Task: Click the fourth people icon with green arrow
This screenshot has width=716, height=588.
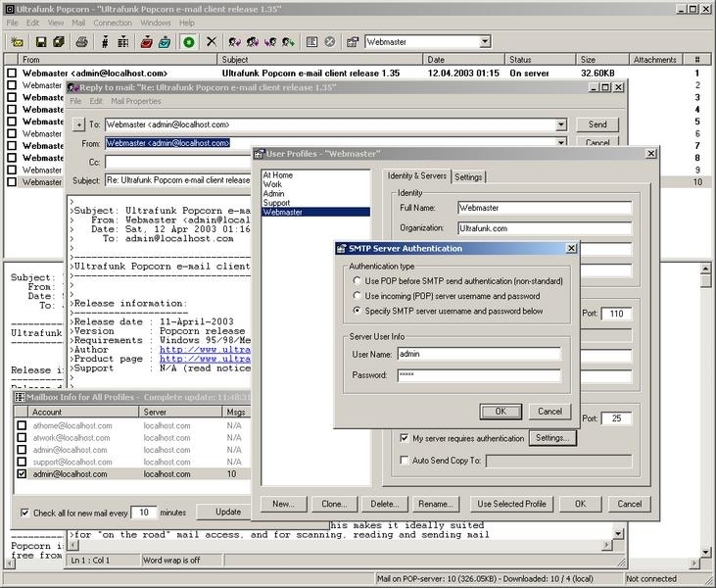Action: tap(288, 42)
